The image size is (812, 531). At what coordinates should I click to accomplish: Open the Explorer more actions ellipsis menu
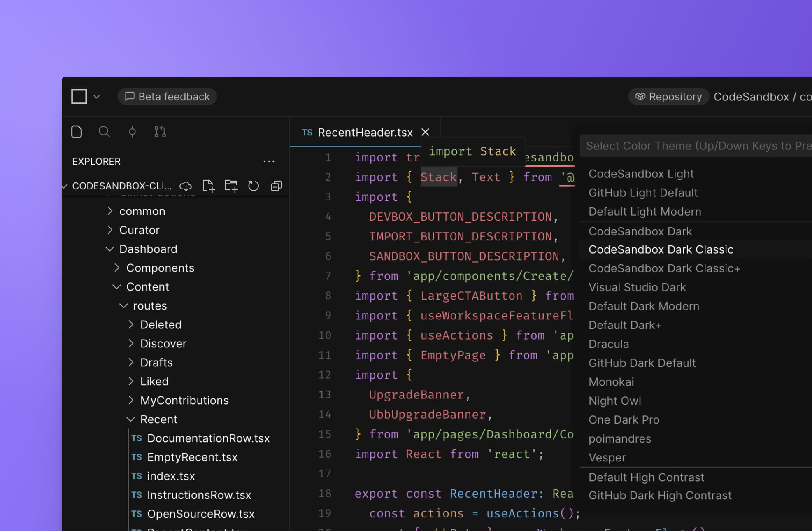click(269, 161)
